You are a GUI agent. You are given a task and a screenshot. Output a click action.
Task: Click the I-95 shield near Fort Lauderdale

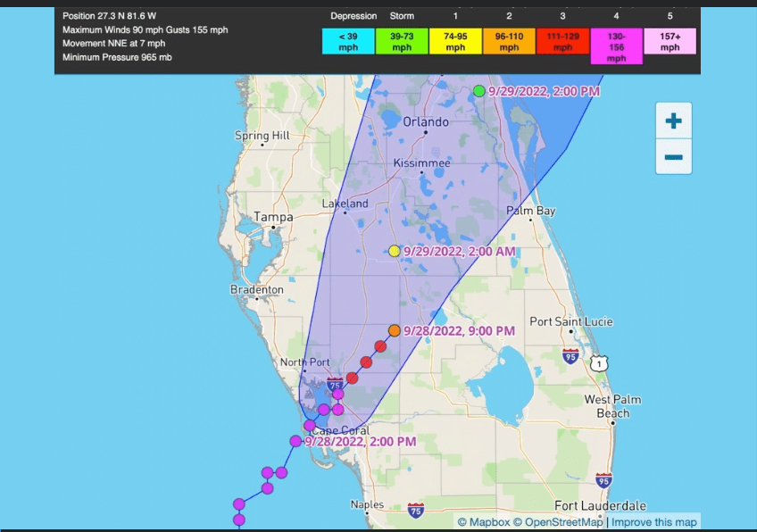pyautogui.click(x=604, y=480)
